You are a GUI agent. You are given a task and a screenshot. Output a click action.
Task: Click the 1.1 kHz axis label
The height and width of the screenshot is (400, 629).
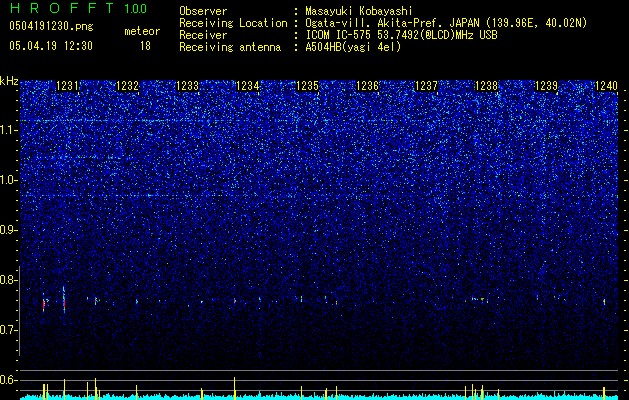[9, 130]
